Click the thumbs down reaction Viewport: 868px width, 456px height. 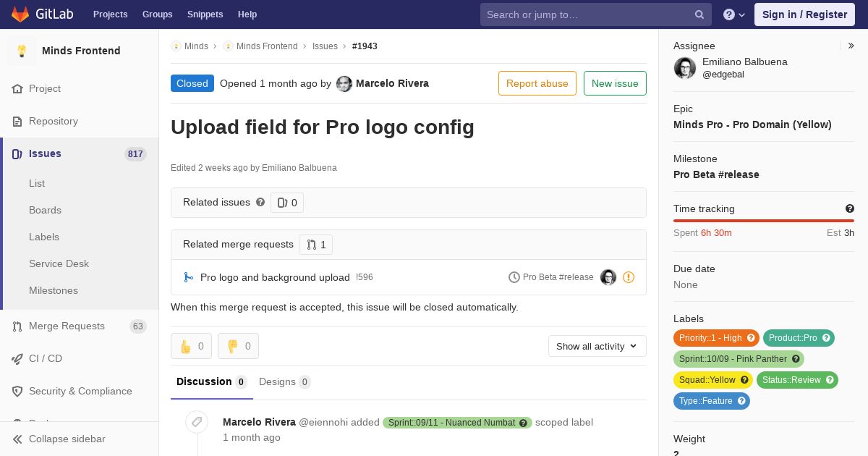tap(238, 346)
